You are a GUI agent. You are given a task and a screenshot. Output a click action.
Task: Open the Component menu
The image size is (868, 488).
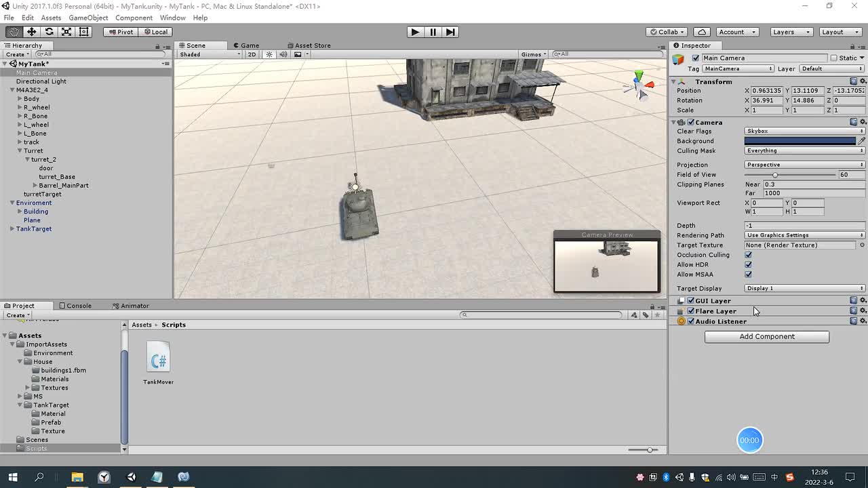134,18
